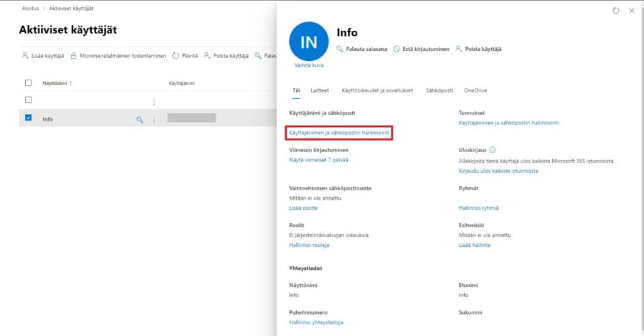Screen dimensions: 644x336
Task: Check the empty first row checkbox
Action: [28, 100]
